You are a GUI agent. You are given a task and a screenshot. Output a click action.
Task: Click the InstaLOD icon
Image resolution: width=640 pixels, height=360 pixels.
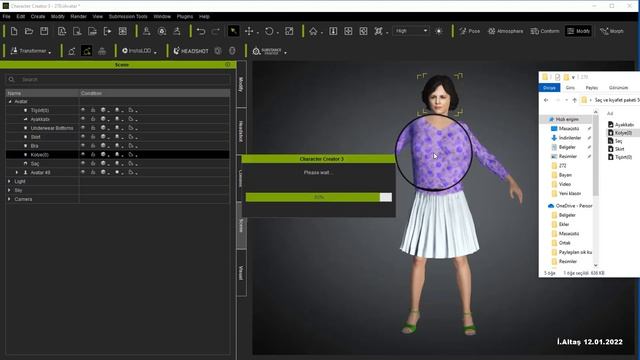click(125, 51)
